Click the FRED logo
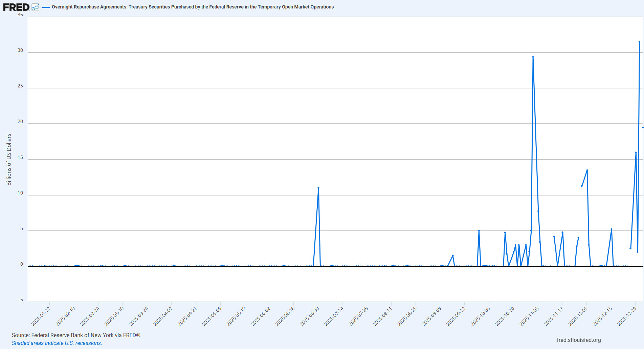 point(16,7)
